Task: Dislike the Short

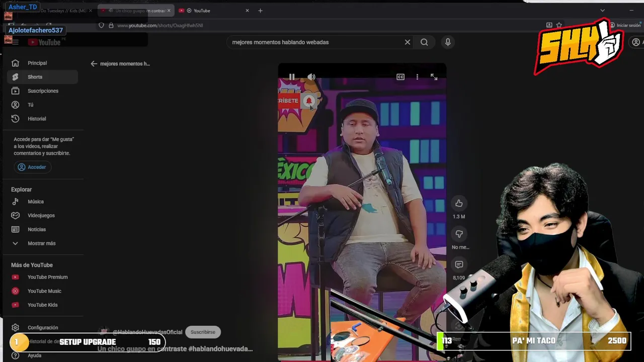Action: point(459,234)
